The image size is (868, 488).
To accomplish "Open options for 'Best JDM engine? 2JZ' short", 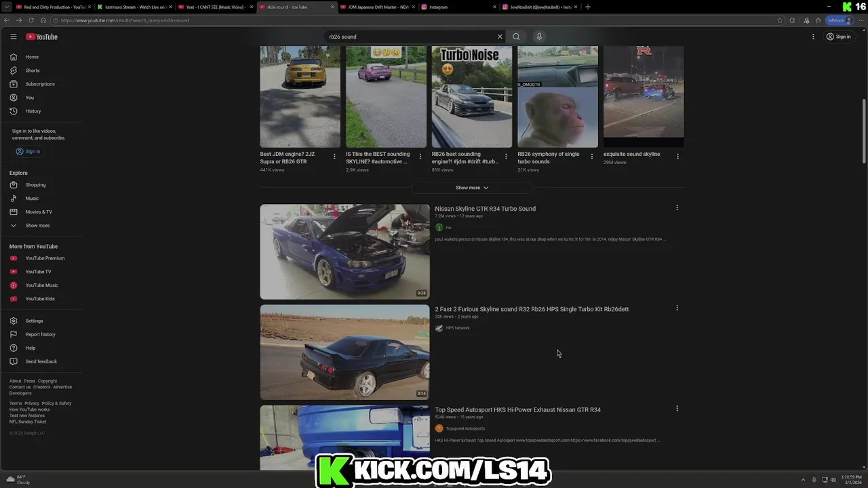I will (x=334, y=157).
